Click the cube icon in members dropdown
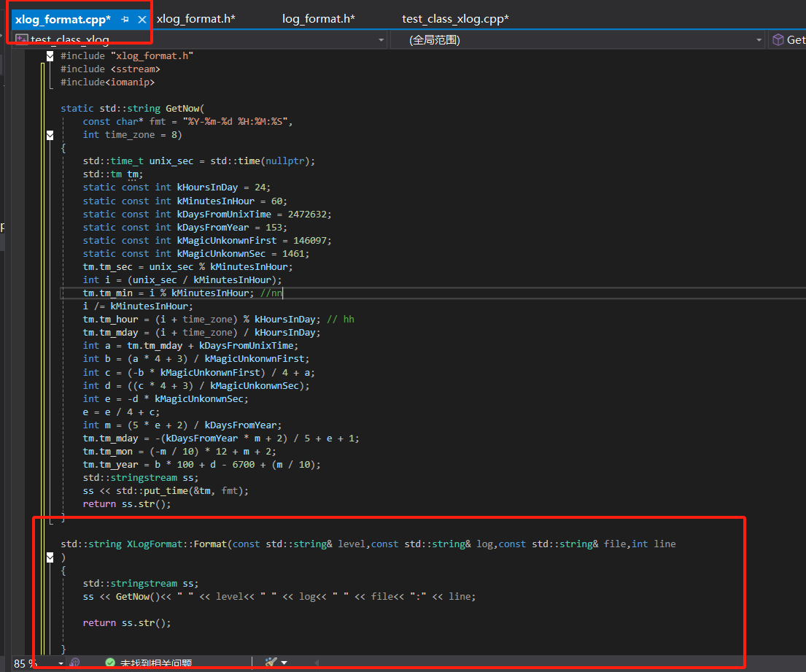806x672 pixels. (x=778, y=39)
